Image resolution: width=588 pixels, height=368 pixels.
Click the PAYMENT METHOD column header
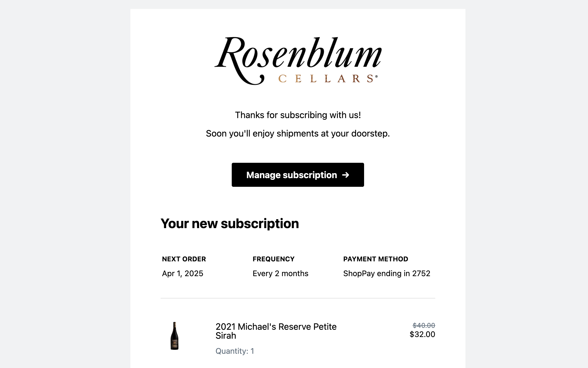click(x=376, y=259)
